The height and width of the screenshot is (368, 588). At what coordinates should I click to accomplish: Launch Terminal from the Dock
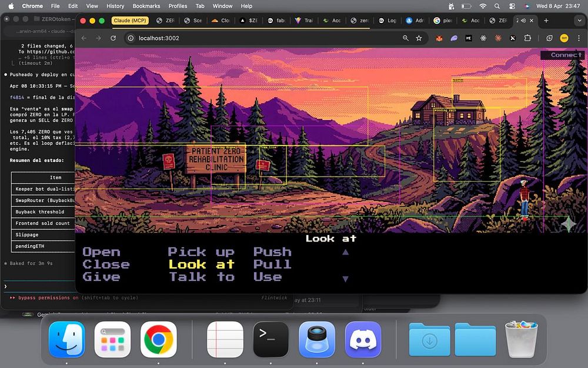pyautogui.click(x=270, y=339)
